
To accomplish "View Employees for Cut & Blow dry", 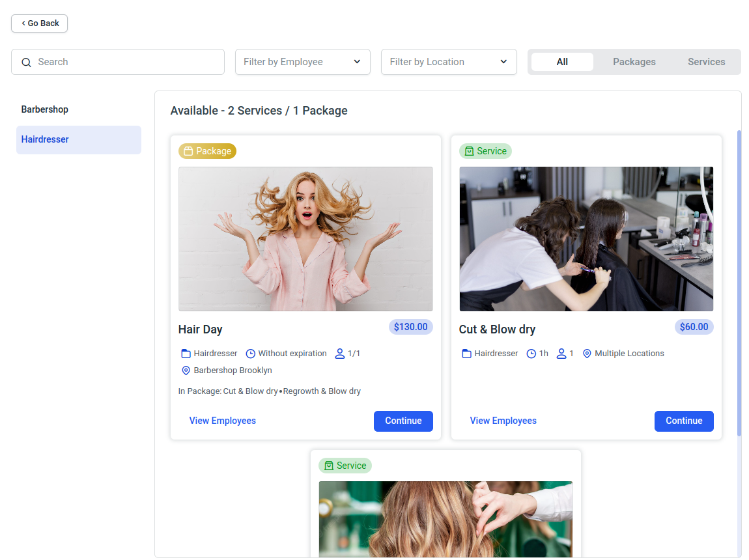I will [x=503, y=421].
